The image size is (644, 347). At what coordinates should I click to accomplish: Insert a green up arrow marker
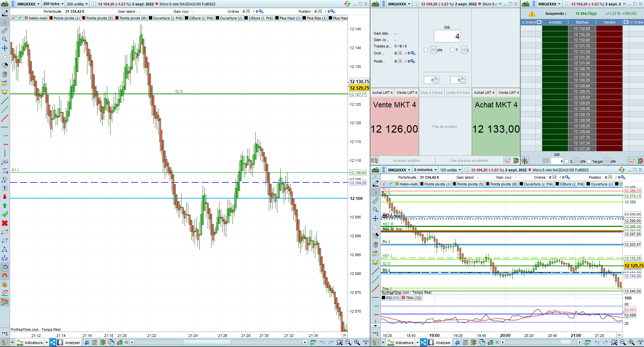(x=5, y=206)
